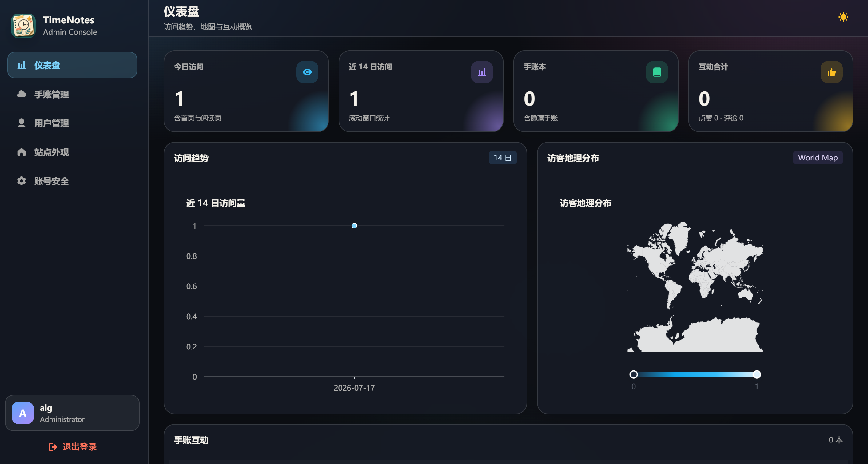Viewport: 868px width, 464px height.
Task: Click the person icon beside 用户管理
Action: pos(22,123)
